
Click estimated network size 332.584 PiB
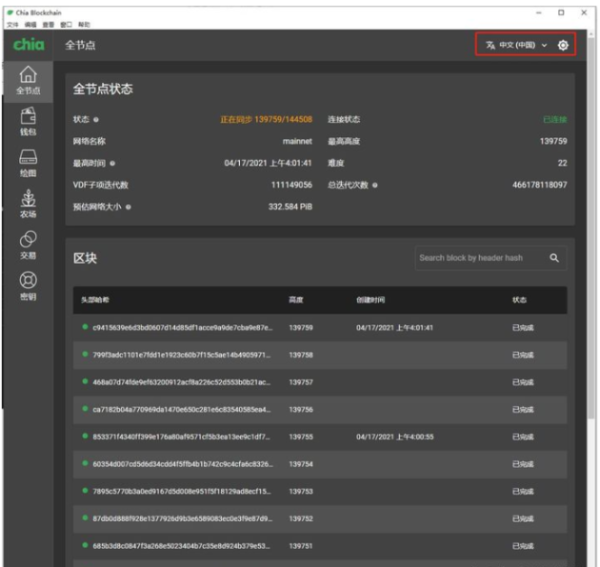pyautogui.click(x=290, y=207)
